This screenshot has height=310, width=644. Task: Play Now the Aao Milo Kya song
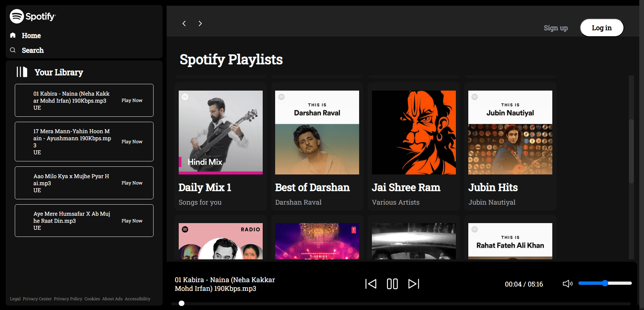point(132,183)
